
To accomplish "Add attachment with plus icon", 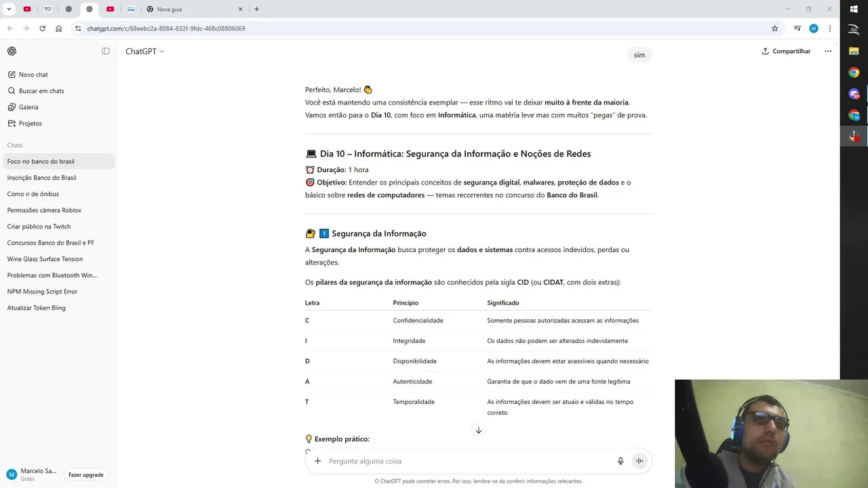I will (317, 461).
